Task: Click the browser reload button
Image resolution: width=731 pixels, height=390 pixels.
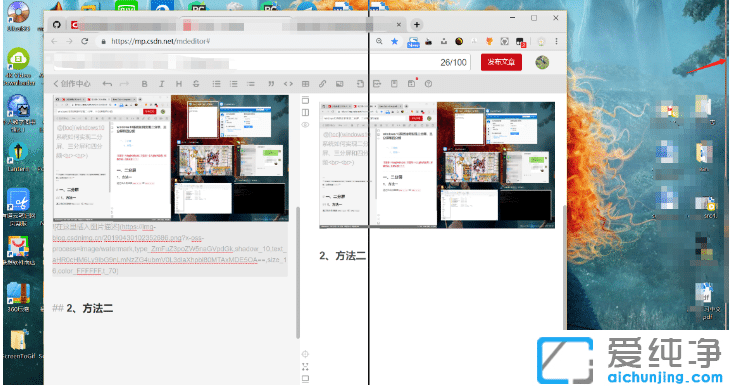Action: click(x=84, y=41)
